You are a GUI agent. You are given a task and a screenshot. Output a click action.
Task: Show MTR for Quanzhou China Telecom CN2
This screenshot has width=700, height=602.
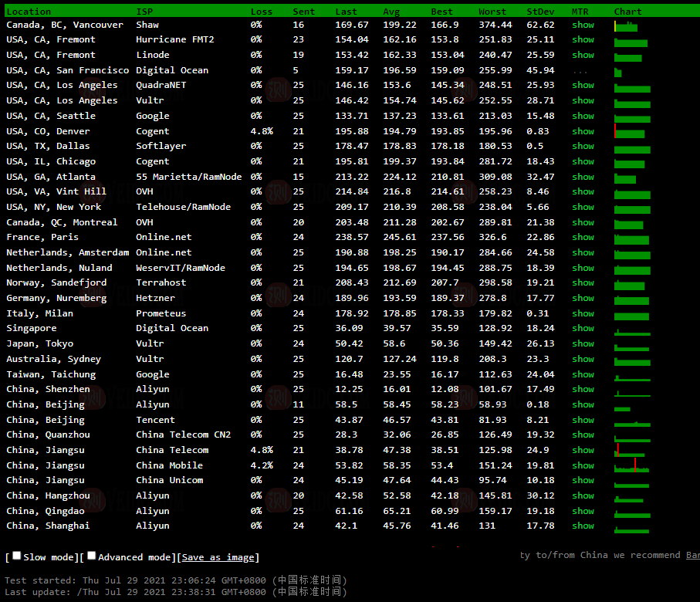(583, 435)
